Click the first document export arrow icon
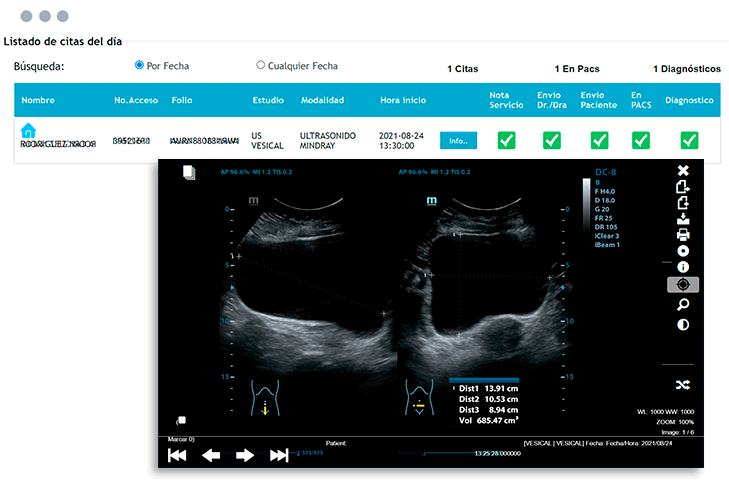This screenshot has height=486, width=729. [x=683, y=186]
